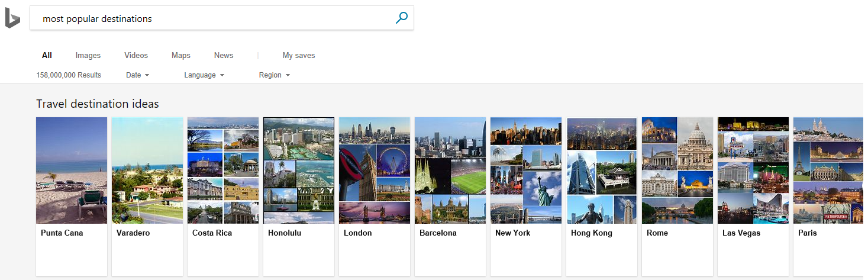Open the London photo collage

tap(375, 170)
